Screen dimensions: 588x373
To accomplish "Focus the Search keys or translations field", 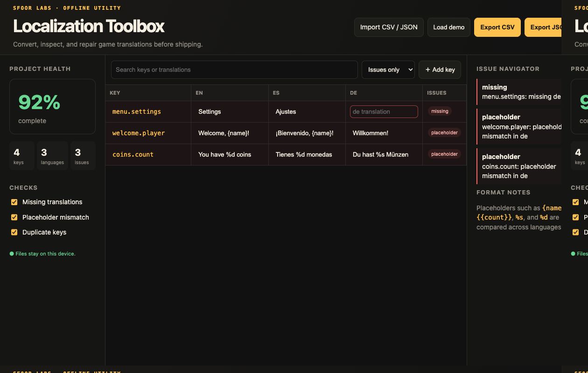I will (x=234, y=69).
